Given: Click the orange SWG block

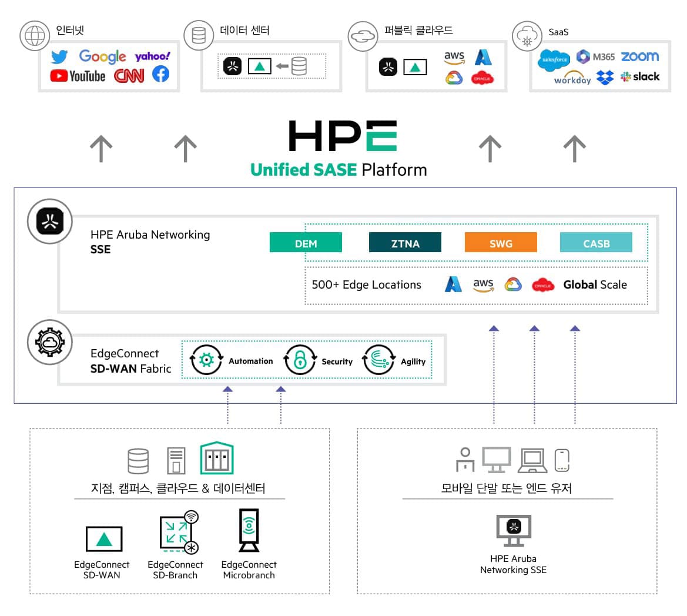Looking at the screenshot, I should [501, 243].
